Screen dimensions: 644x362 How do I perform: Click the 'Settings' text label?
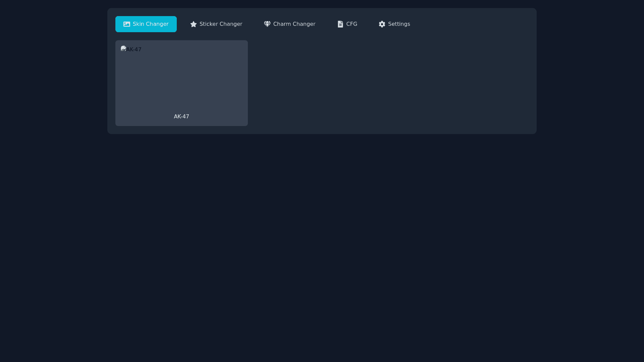(399, 24)
